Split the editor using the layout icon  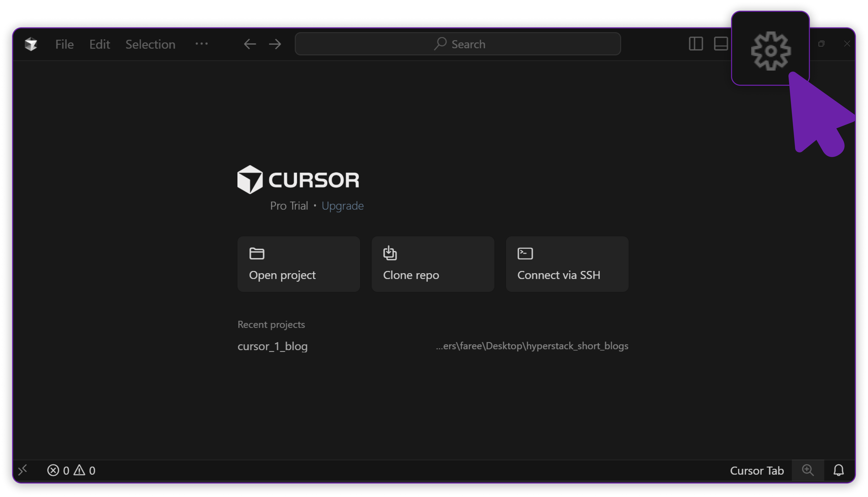coord(695,44)
